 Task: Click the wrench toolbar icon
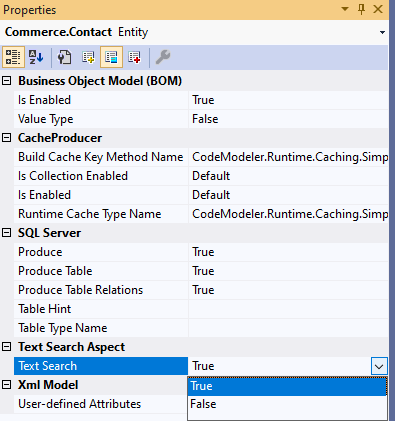(163, 57)
